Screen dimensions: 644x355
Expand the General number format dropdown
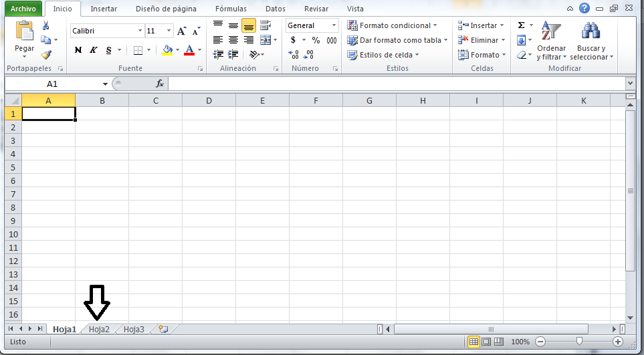point(334,25)
